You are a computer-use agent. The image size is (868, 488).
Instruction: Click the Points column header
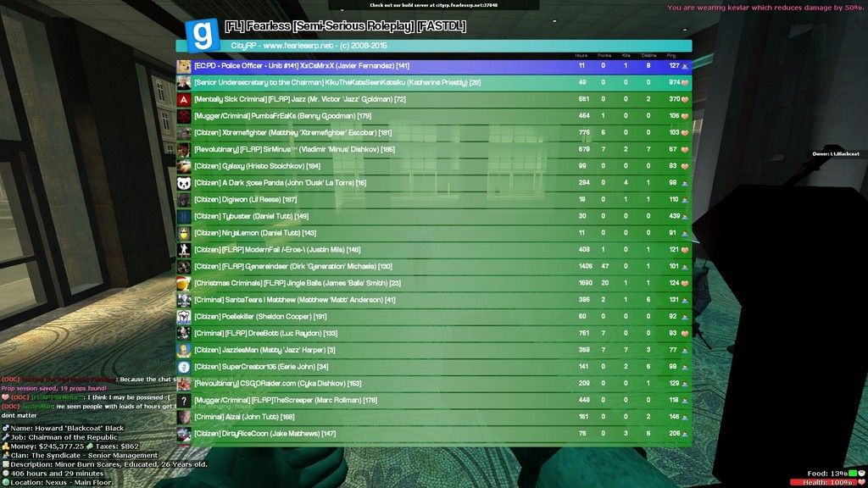coord(604,55)
